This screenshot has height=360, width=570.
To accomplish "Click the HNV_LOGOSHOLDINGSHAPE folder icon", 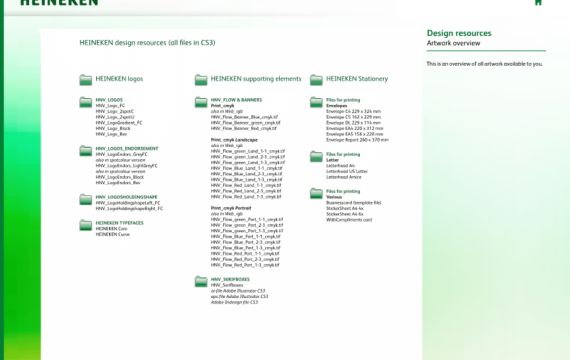I will click(86, 199).
